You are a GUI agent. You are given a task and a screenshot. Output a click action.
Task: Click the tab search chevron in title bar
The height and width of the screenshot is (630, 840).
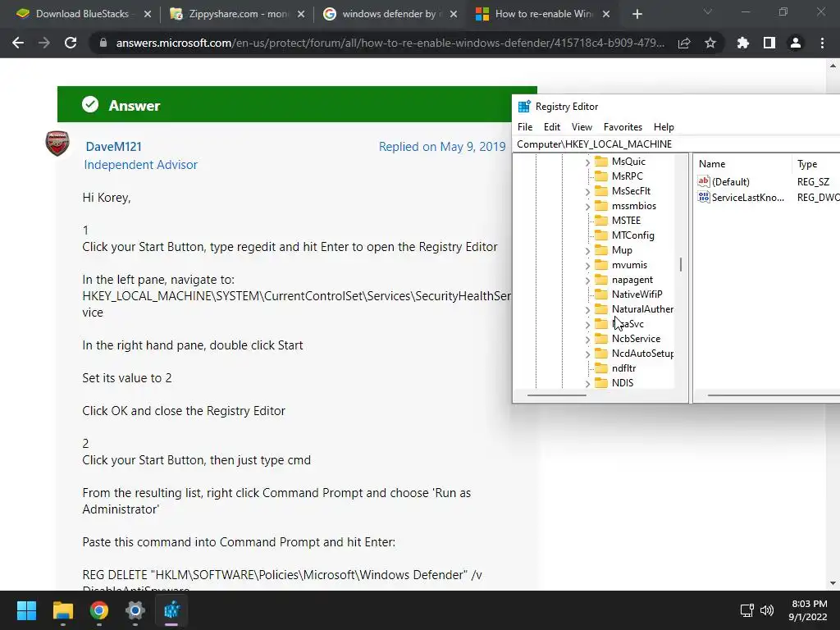[x=708, y=11]
